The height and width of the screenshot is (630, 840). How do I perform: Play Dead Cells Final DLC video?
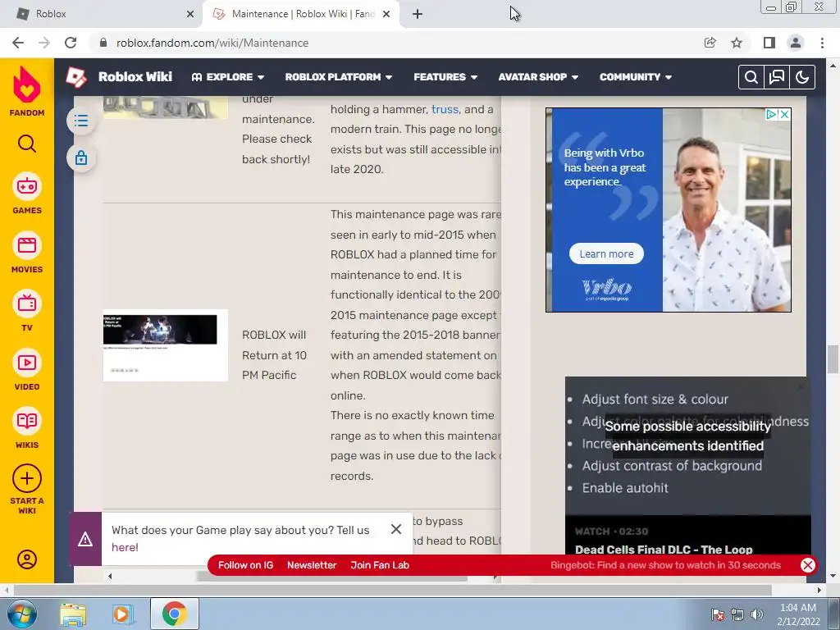point(688,536)
